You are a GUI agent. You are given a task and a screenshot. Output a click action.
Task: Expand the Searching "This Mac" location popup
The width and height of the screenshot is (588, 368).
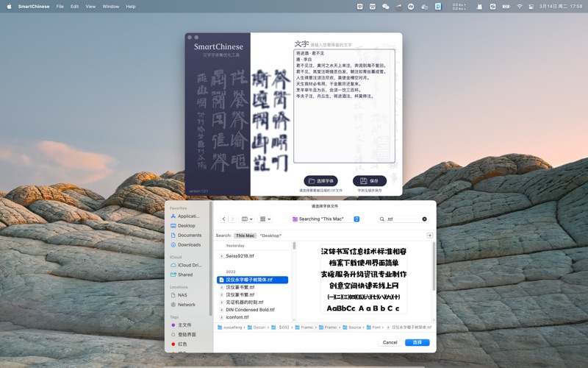tap(356, 219)
